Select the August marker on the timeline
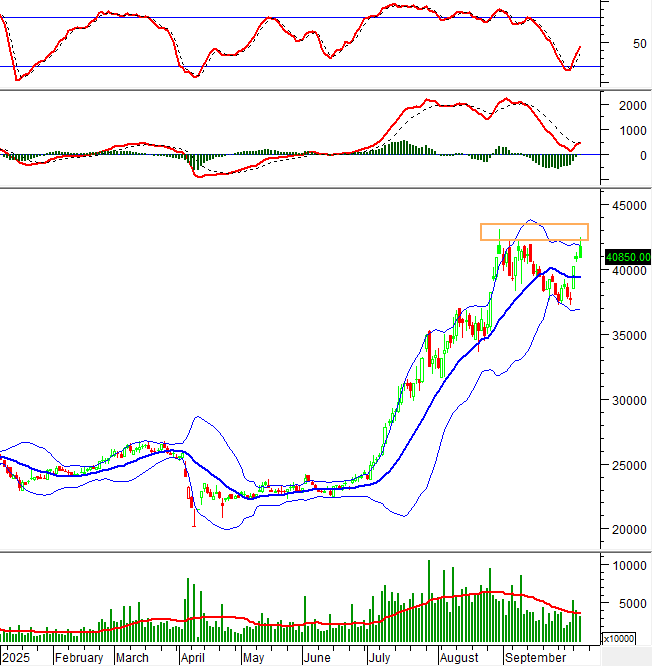This screenshot has width=652, height=666. click(x=458, y=658)
